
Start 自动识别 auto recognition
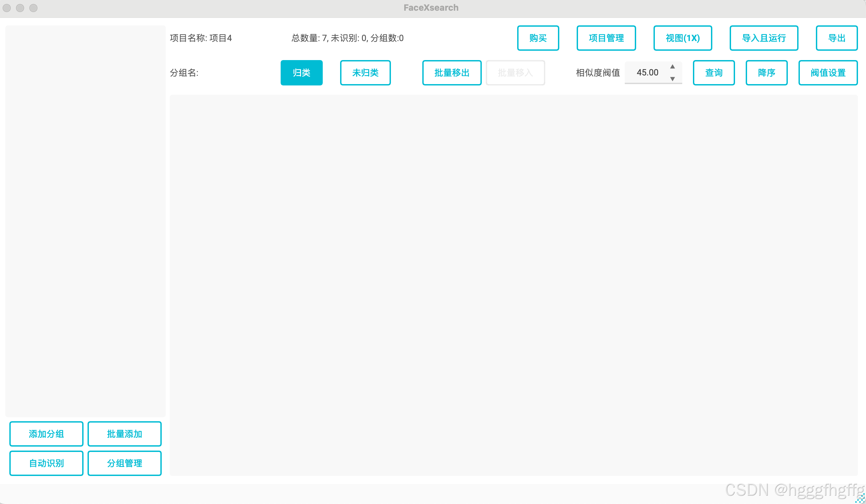(46, 463)
